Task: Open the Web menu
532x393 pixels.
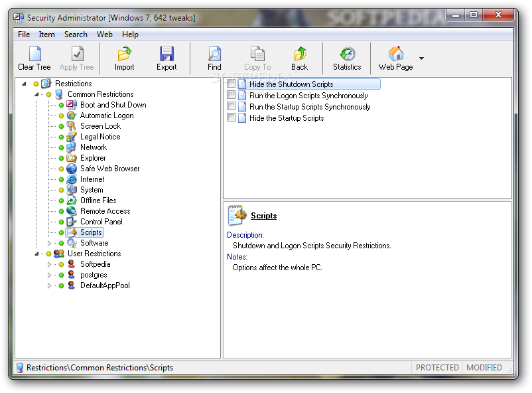Action: 105,35
